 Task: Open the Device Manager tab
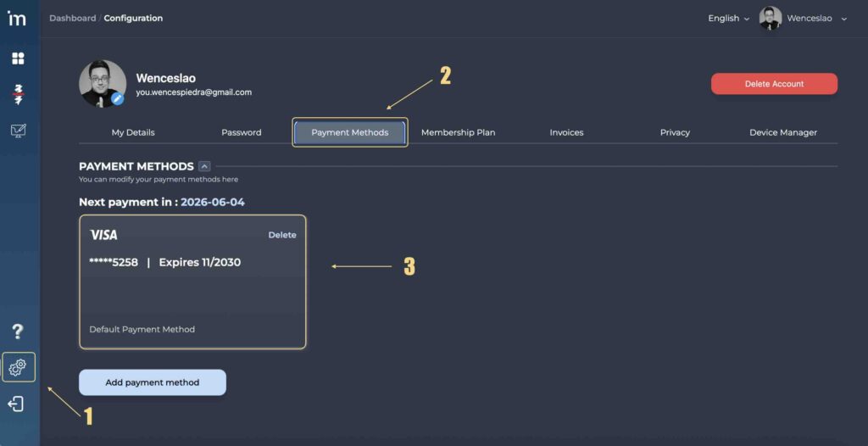pos(783,132)
